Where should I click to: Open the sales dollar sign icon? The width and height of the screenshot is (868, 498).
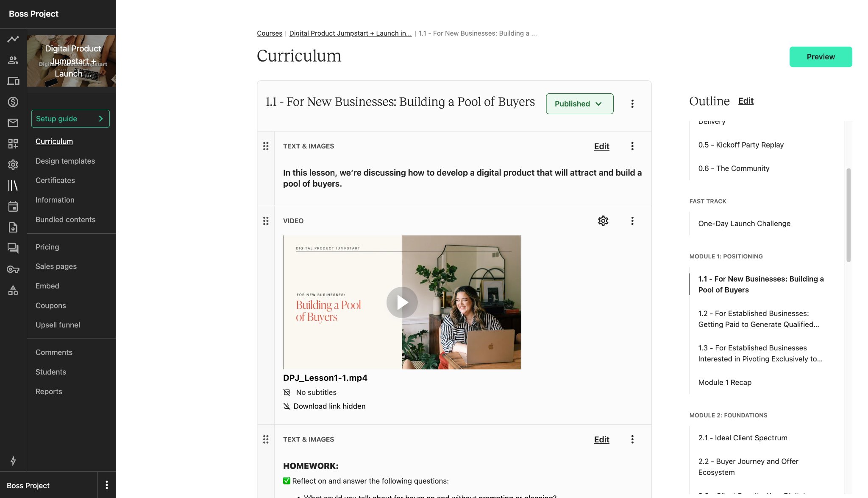pyautogui.click(x=13, y=102)
